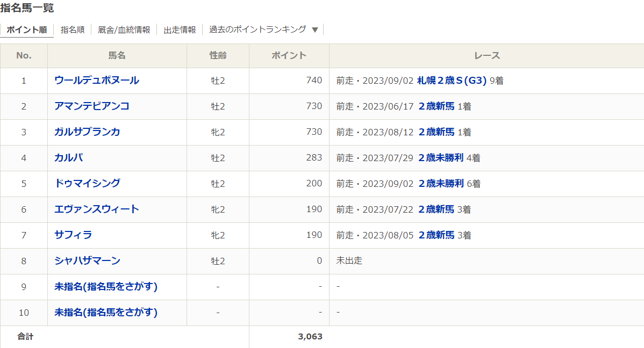Open ガルサブランカ horse details

[87, 132]
